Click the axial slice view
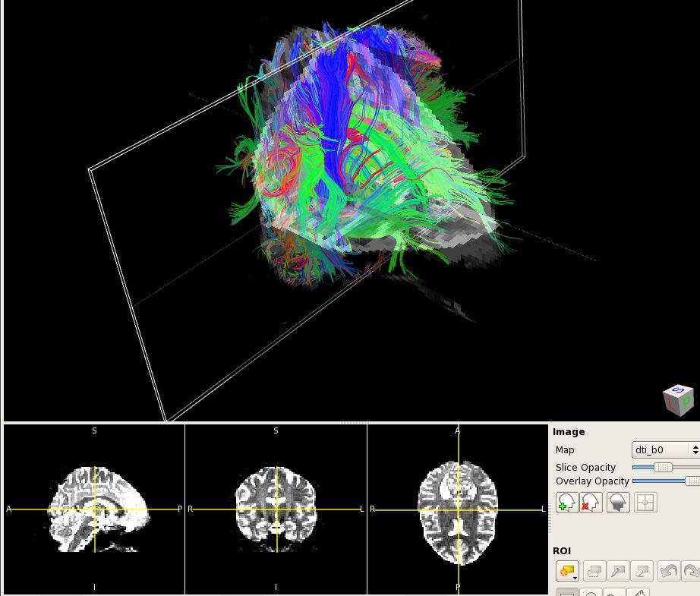 [458, 509]
